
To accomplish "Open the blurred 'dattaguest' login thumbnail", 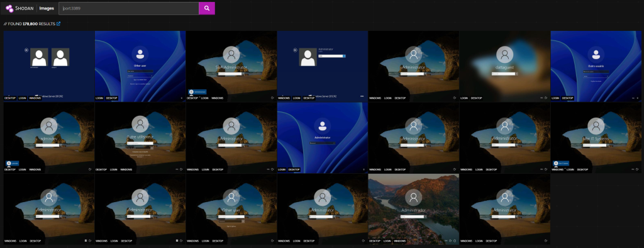I will (505, 66).
